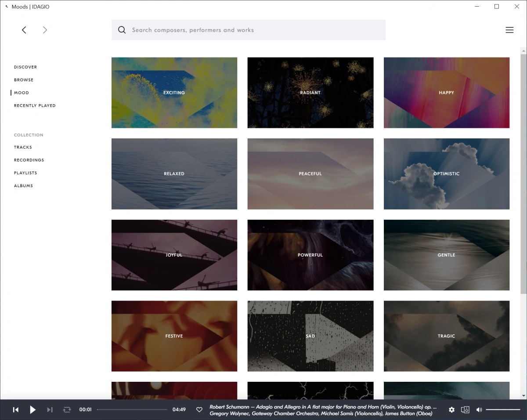
Task: Focus the composers and works search field
Action: pyautogui.click(x=249, y=30)
